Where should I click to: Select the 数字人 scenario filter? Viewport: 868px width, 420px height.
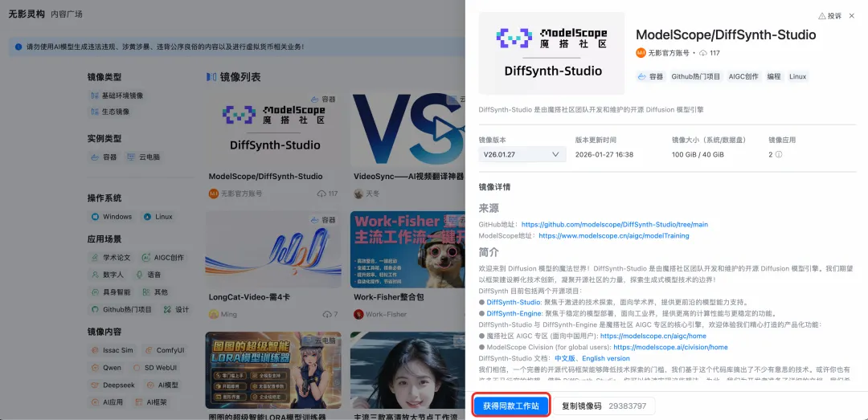(108, 275)
